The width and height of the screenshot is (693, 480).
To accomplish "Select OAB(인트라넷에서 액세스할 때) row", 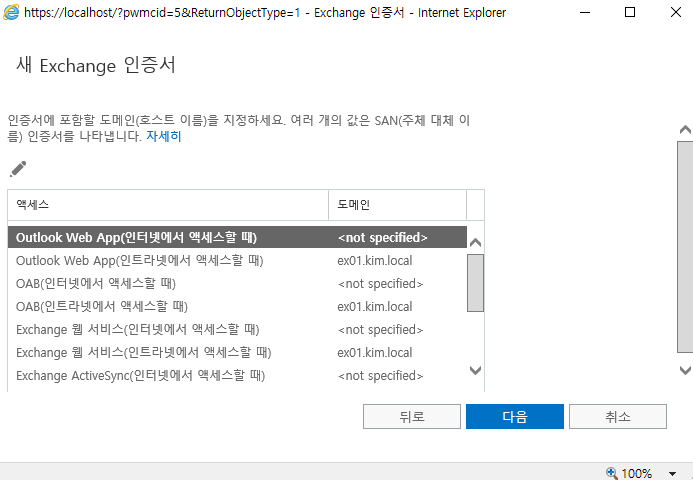I will tap(237, 306).
